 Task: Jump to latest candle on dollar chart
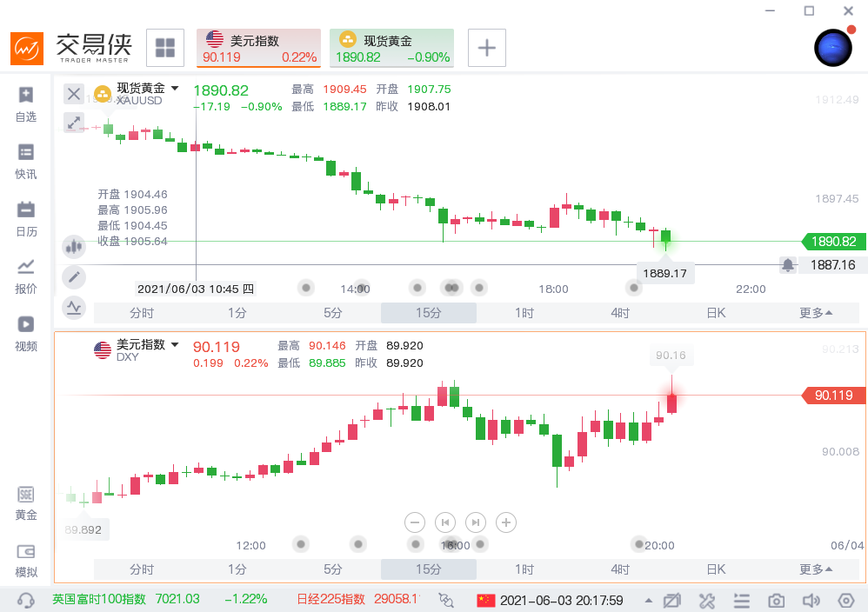coord(475,522)
